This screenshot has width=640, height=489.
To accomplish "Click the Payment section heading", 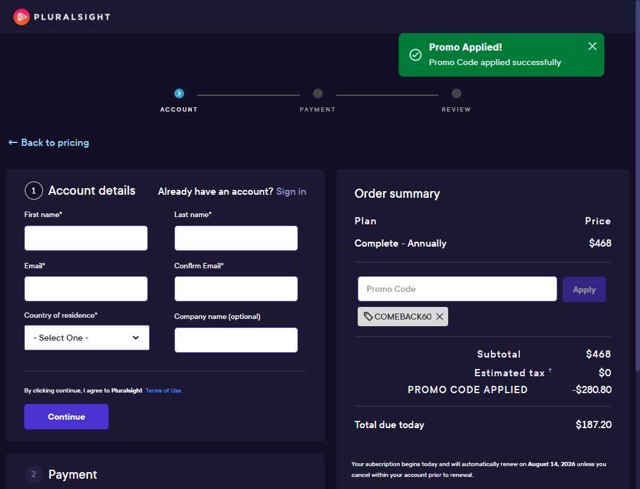I will (73, 474).
